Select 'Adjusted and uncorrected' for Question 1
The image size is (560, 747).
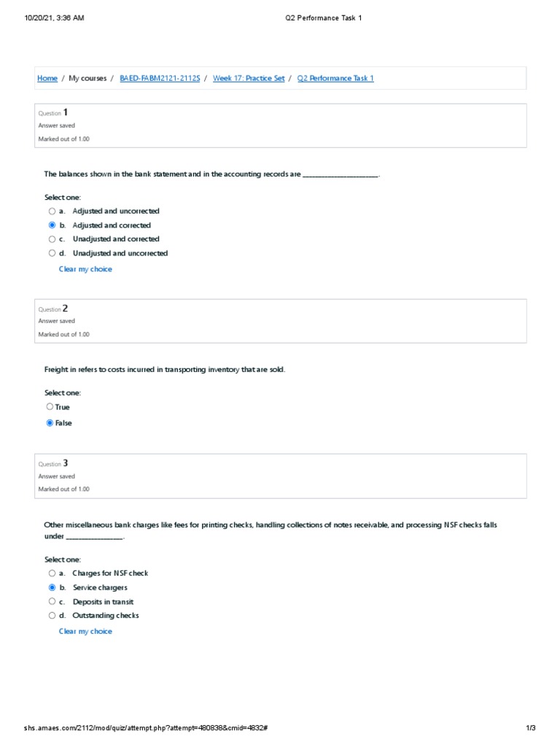tap(52, 212)
